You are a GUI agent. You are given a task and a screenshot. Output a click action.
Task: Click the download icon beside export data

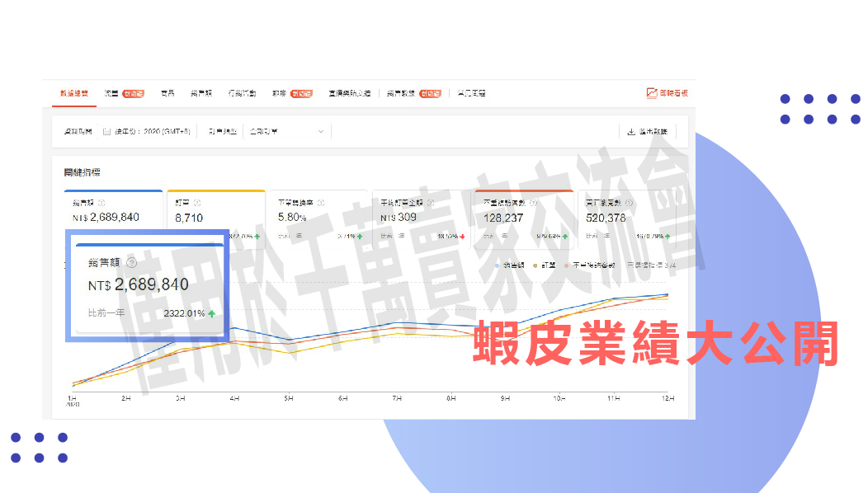point(631,131)
